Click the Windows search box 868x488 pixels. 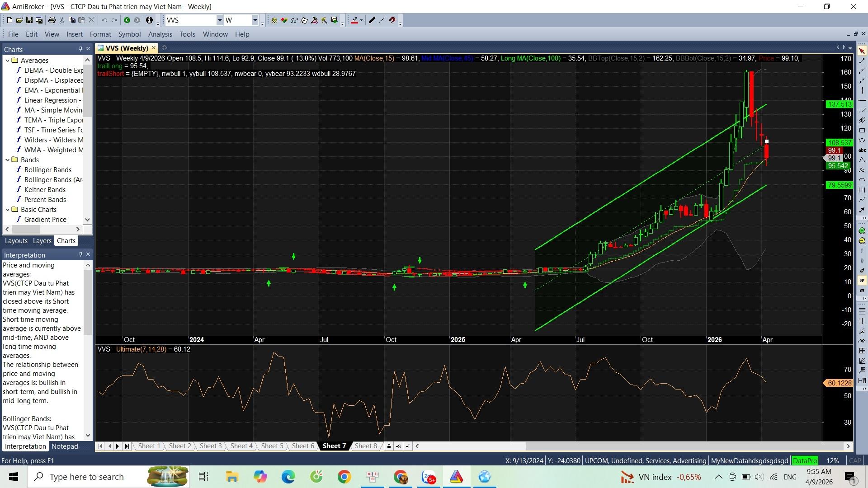click(x=86, y=477)
